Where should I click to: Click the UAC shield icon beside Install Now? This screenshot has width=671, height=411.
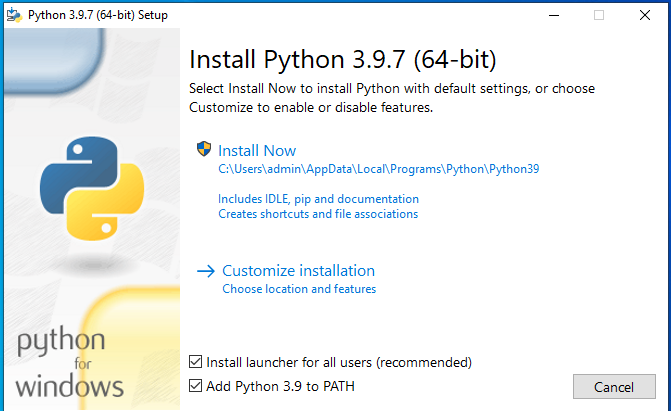[204, 149]
